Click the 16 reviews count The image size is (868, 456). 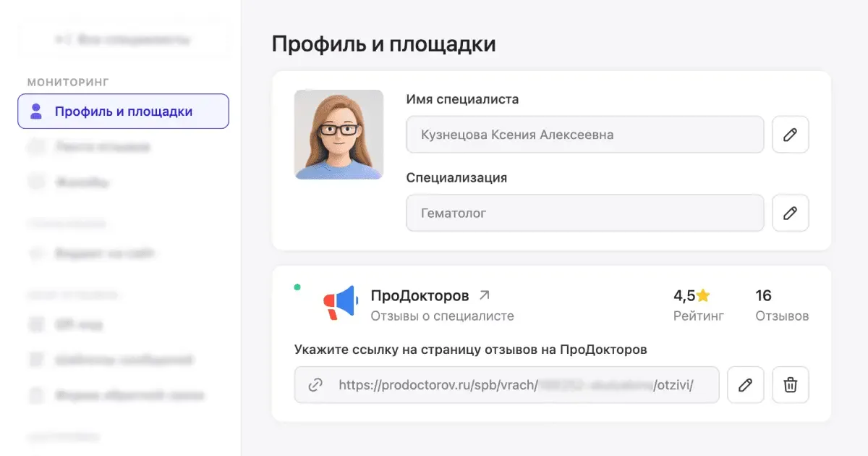click(764, 295)
